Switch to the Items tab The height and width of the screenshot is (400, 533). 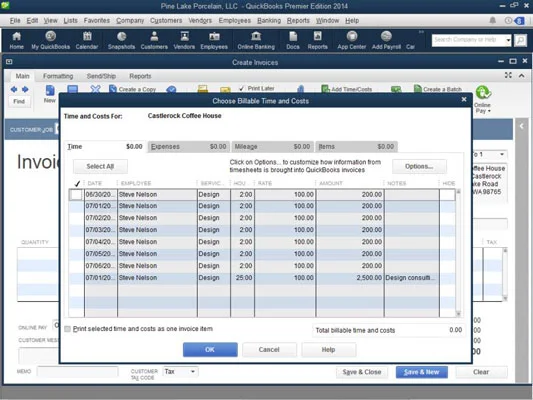356,146
